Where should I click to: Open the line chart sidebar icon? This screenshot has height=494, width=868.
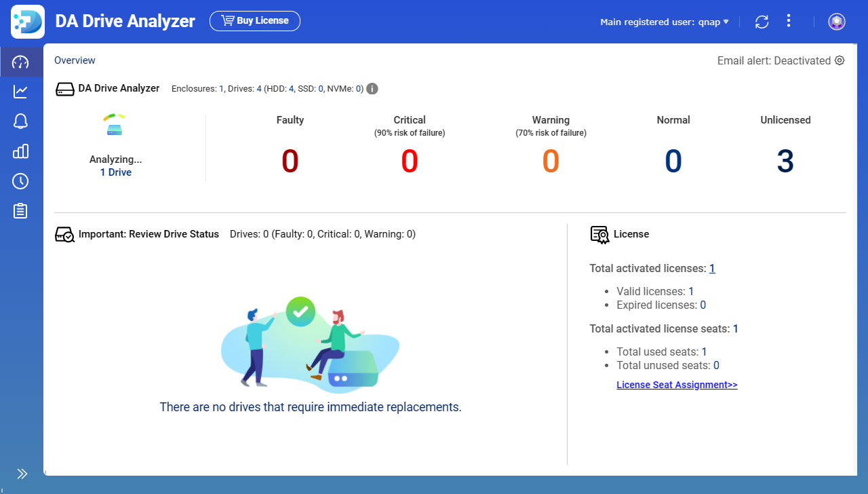tap(21, 92)
